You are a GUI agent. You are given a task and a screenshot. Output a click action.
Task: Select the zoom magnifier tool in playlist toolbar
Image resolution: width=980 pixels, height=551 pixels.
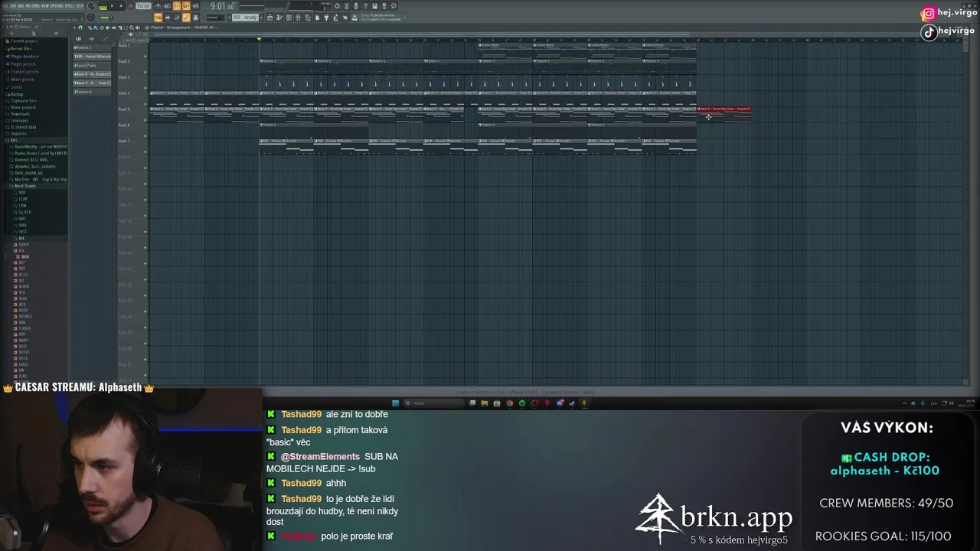[132, 28]
